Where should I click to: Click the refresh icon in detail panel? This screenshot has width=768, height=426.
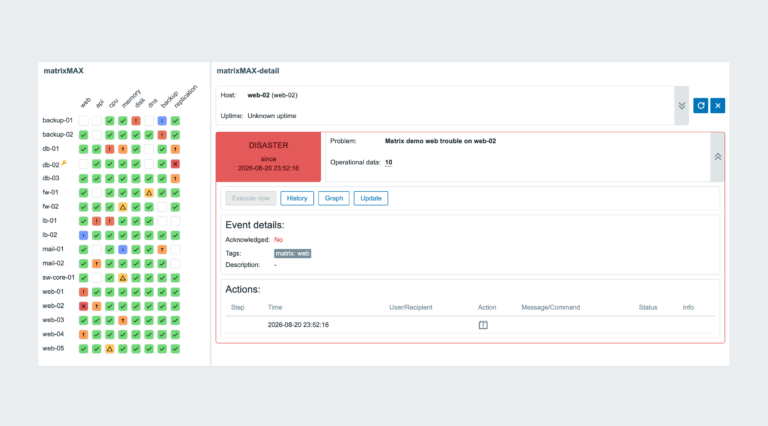click(700, 105)
